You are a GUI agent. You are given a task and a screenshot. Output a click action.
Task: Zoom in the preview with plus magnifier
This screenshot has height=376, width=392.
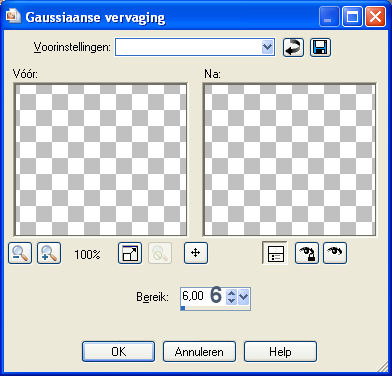coord(49,253)
